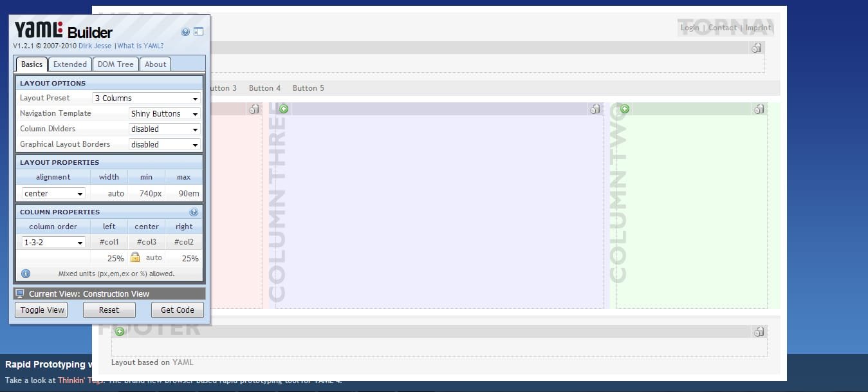
Task: Click cleanup icon in red column one
Action: point(254,109)
